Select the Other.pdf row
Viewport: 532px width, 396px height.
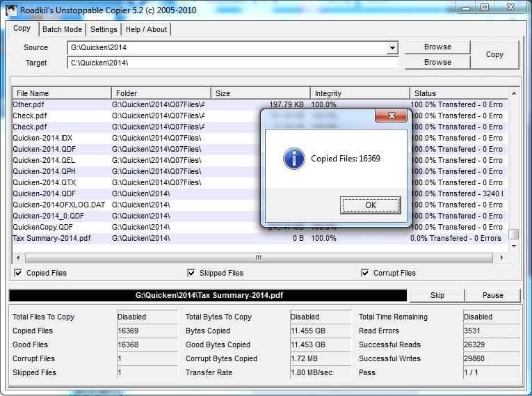click(x=260, y=104)
